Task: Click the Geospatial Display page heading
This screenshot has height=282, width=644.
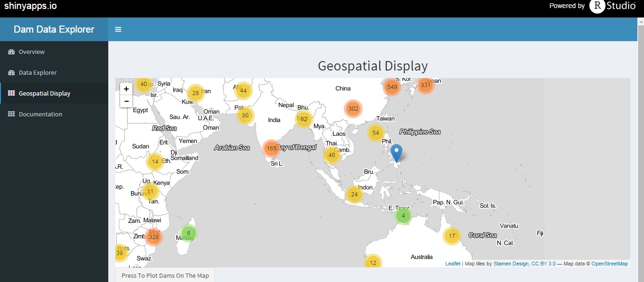Action: [x=373, y=66]
